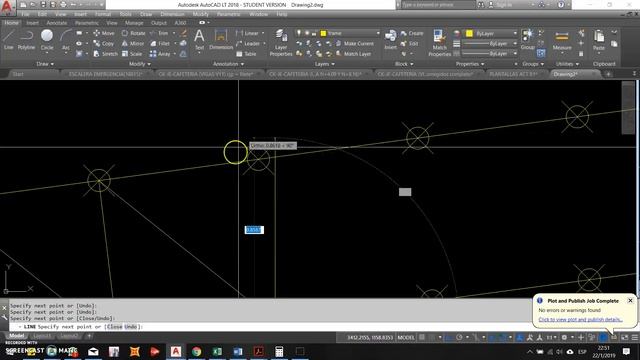Click Match Layer button
The image size is (640, 360).
coord(353,54)
